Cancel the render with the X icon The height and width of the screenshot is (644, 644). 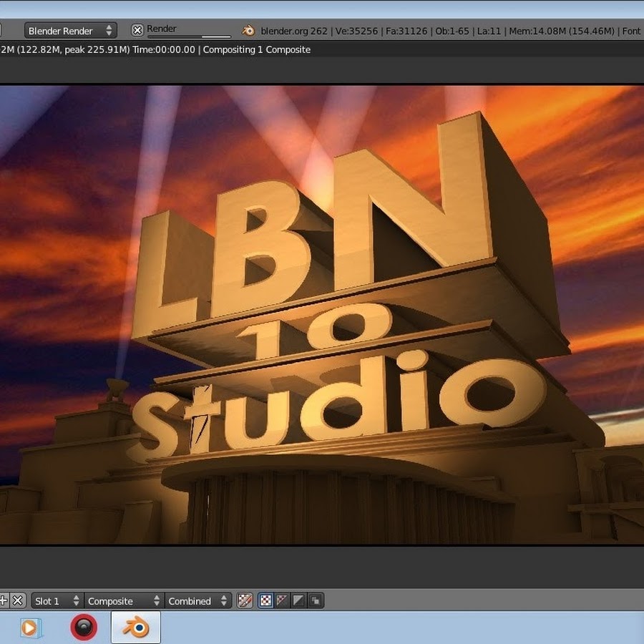pyautogui.click(x=137, y=30)
